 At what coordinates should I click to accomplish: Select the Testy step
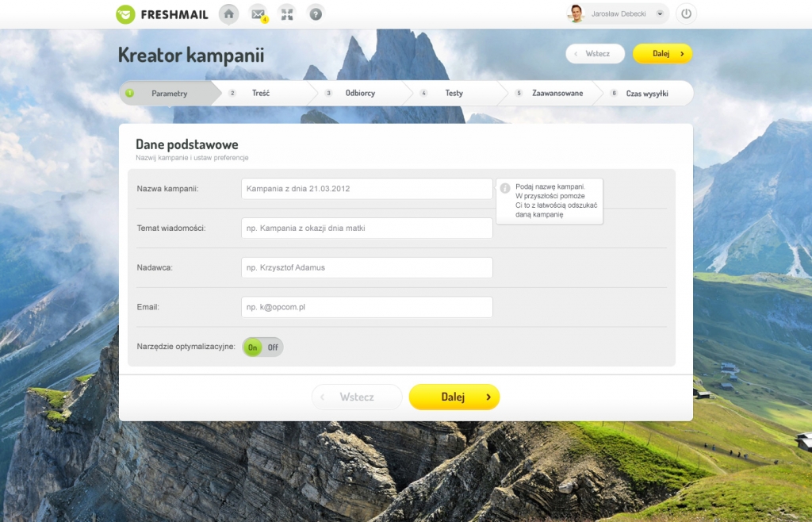coord(454,93)
